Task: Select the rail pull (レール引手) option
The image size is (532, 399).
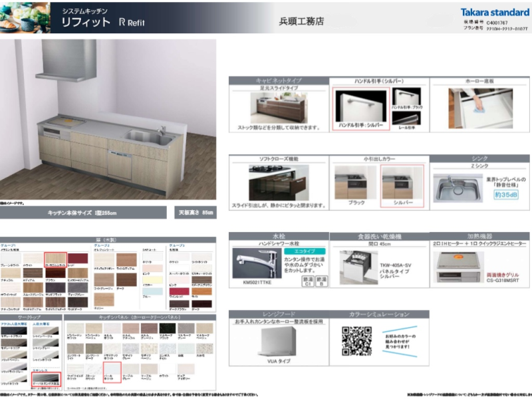Action: (406, 120)
